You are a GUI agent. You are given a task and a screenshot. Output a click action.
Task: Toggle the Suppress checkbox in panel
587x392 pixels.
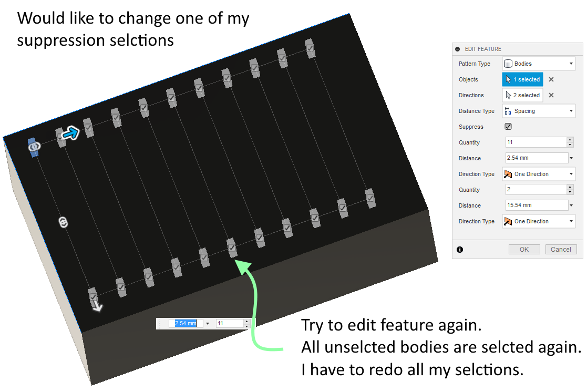click(x=508, y=127)
